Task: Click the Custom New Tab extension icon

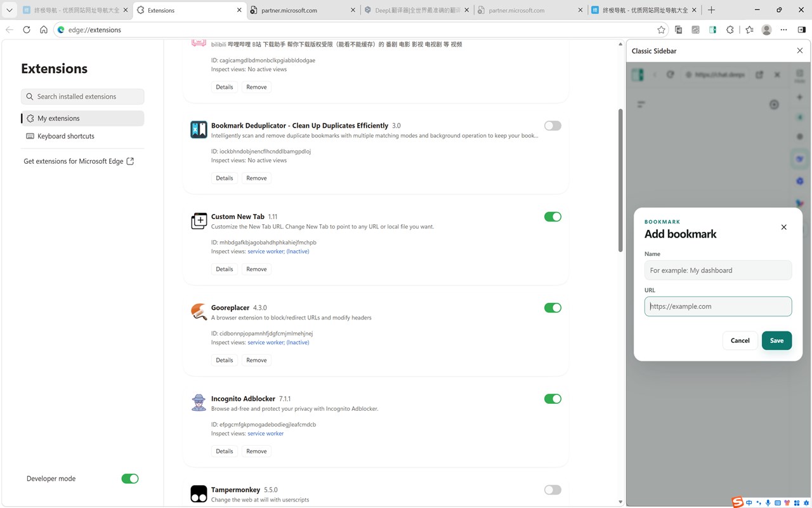Action: 199,220
